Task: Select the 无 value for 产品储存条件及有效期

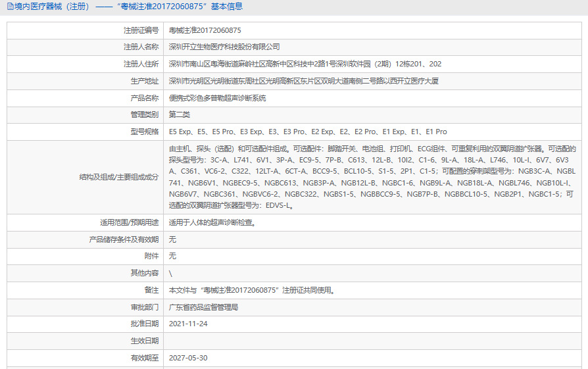Action: [172, 239]
